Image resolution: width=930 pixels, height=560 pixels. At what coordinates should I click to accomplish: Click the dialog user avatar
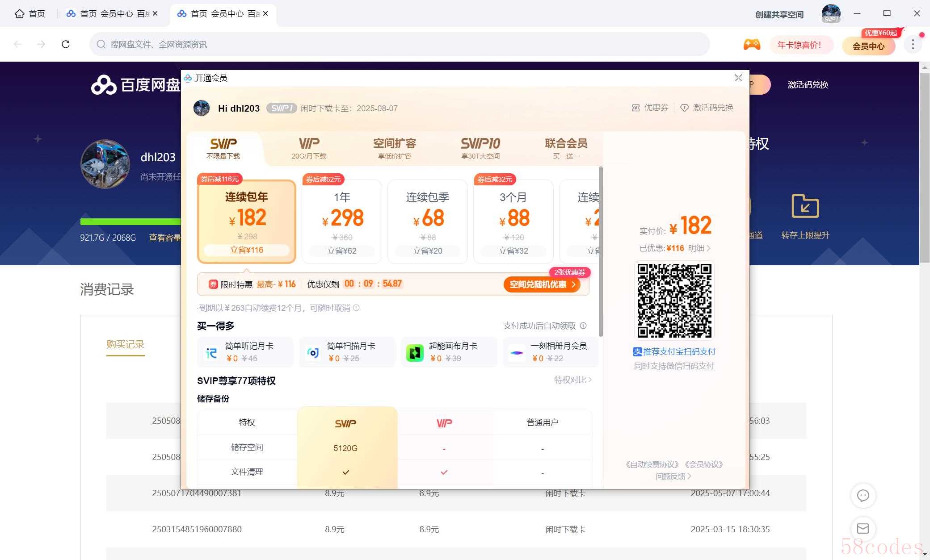click(x=202, y=108)
